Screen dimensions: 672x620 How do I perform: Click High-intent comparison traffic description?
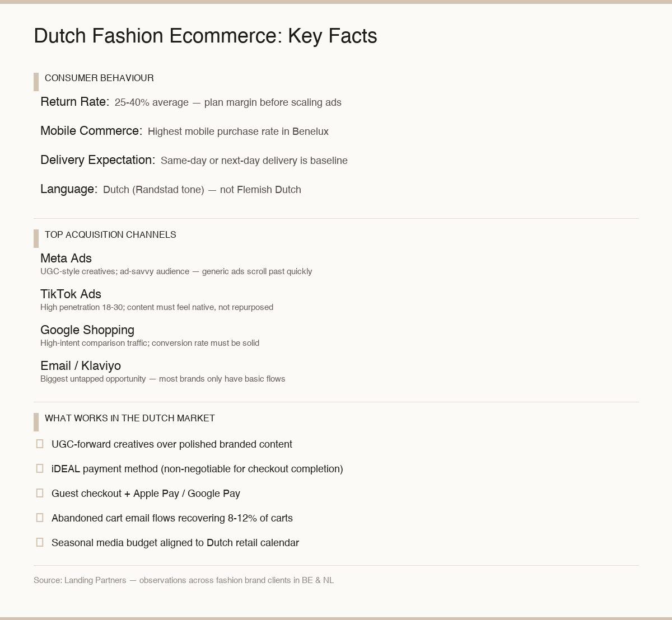click(150, 343)
